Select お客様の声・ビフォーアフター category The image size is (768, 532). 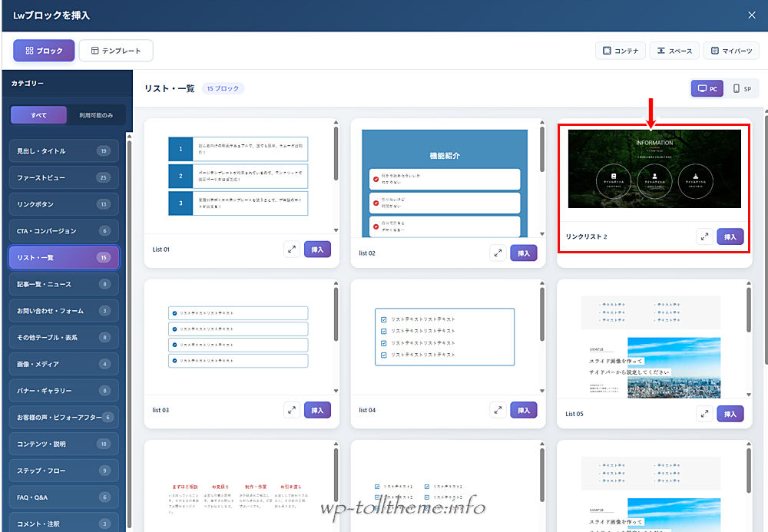(x=64, y=418)
